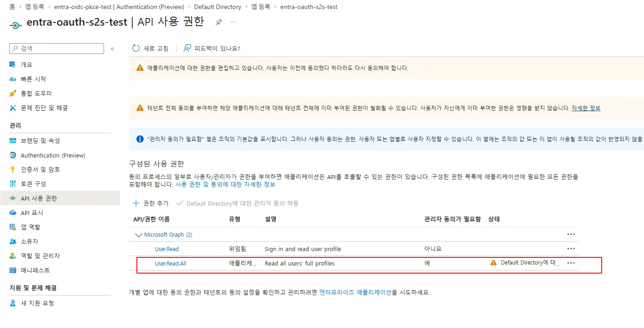Screen dimensions: 644x328
Task: Click the 구성된 사용 권한 heading
Action: point(157,164)
